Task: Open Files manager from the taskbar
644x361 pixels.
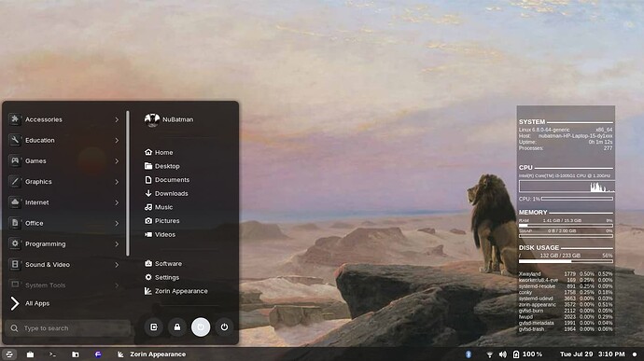Action: [x=76, y=354]
